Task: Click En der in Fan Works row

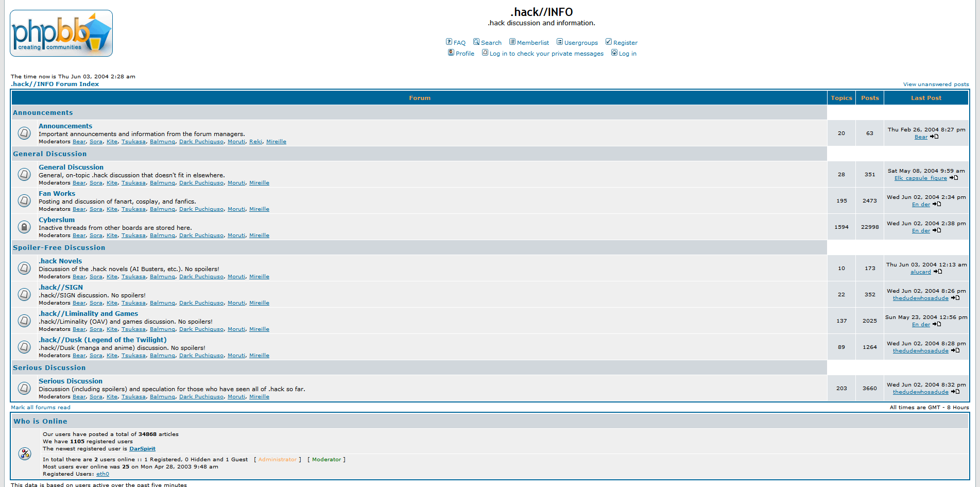Action: (921, 205)
